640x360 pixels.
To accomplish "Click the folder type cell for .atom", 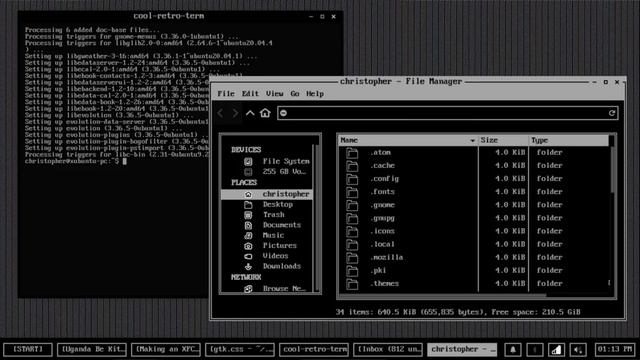I will tap(549, 153).
